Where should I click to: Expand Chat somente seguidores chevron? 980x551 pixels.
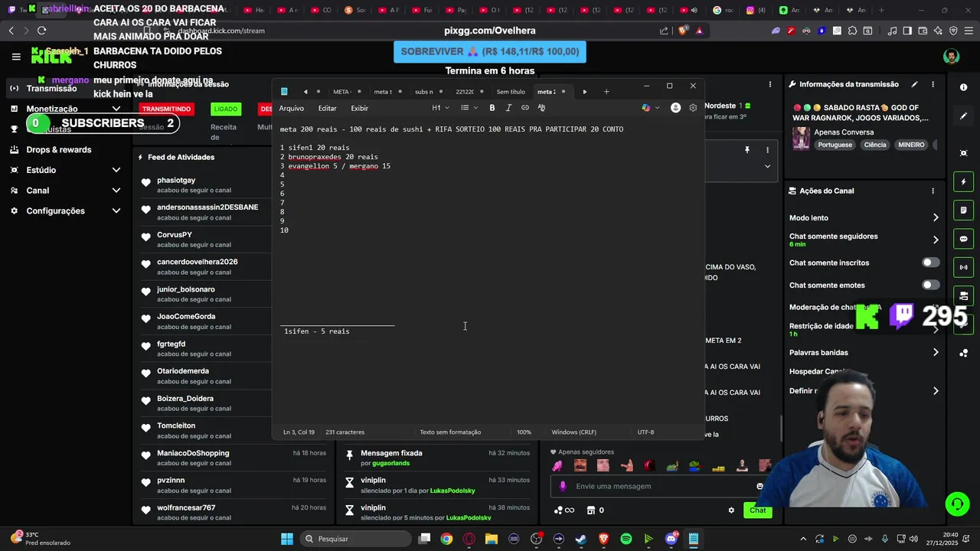coord(935,240)
